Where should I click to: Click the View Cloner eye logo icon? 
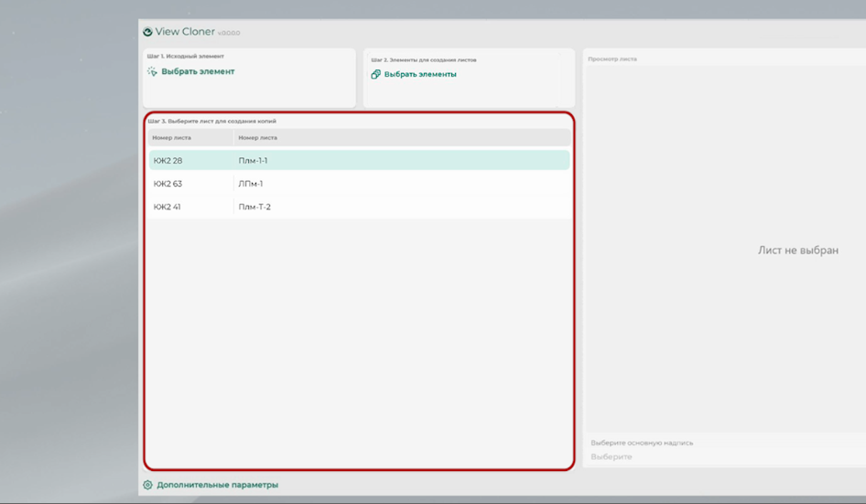[147, 32]
